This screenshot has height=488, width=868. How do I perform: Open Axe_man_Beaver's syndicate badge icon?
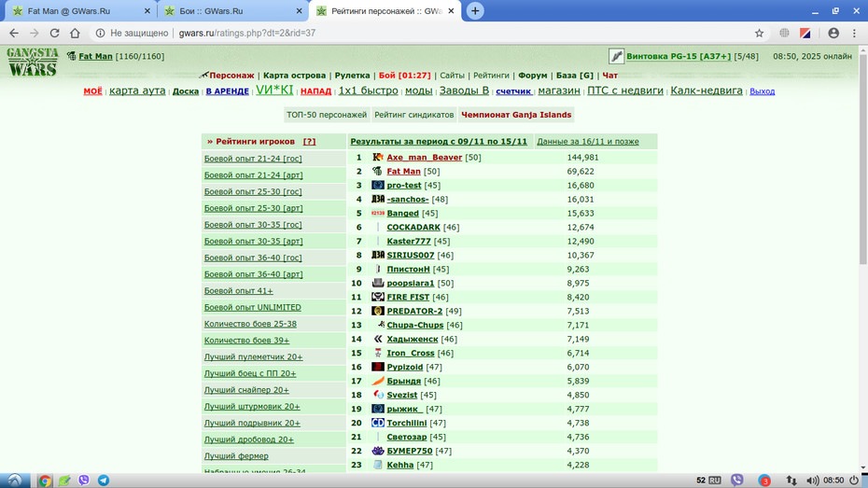pos(378,157)
